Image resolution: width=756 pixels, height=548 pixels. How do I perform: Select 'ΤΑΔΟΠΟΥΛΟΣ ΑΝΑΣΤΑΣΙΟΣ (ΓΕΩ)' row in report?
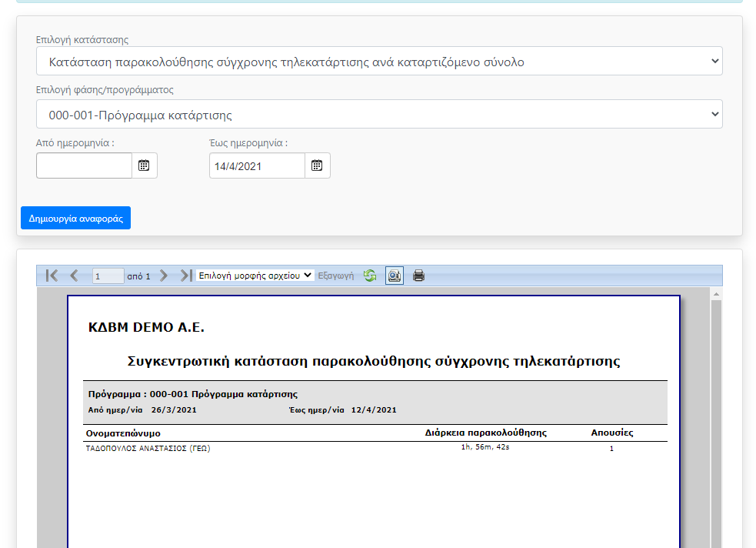click(148, 449)
